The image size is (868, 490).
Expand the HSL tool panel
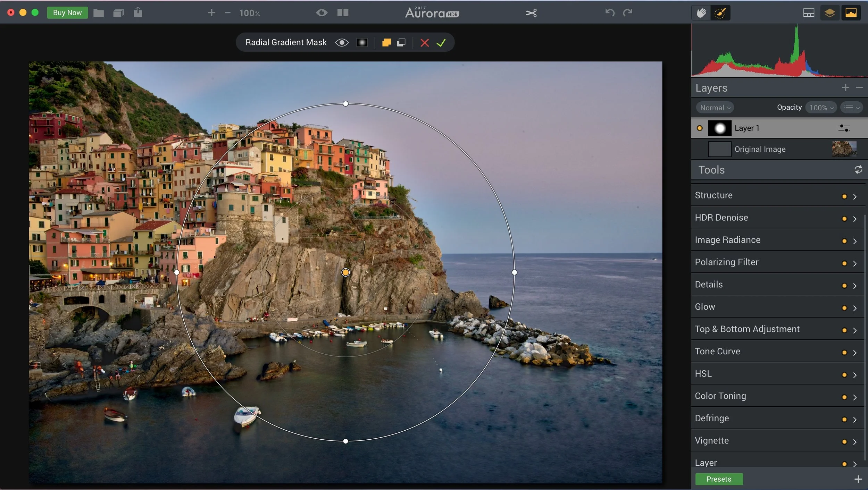click(855, 375)
